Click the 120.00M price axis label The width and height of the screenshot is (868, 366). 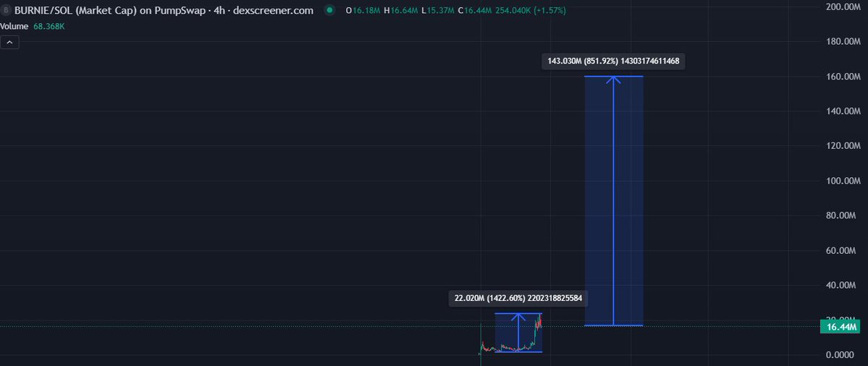[x=843, y=146]
